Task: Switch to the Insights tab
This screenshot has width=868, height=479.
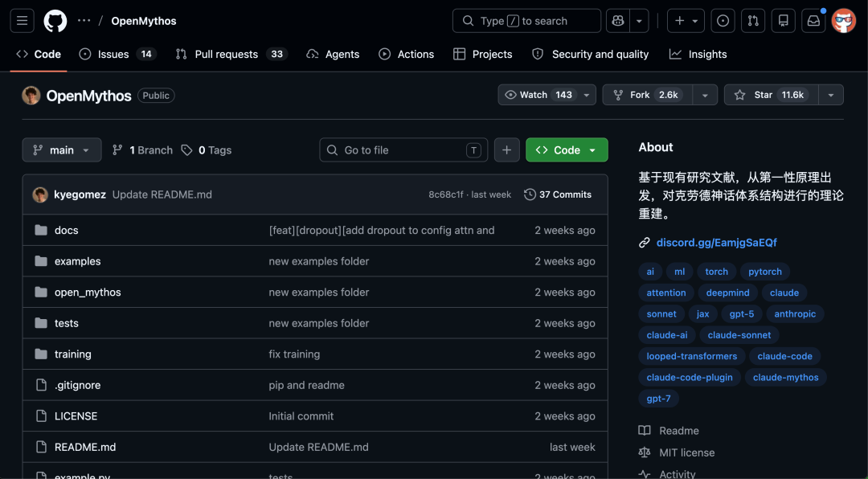Action: click(x=698, y=55)
